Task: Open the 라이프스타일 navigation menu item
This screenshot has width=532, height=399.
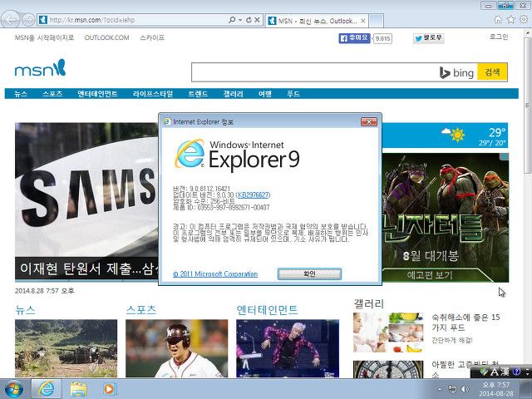Action: [x=153, y=94]
